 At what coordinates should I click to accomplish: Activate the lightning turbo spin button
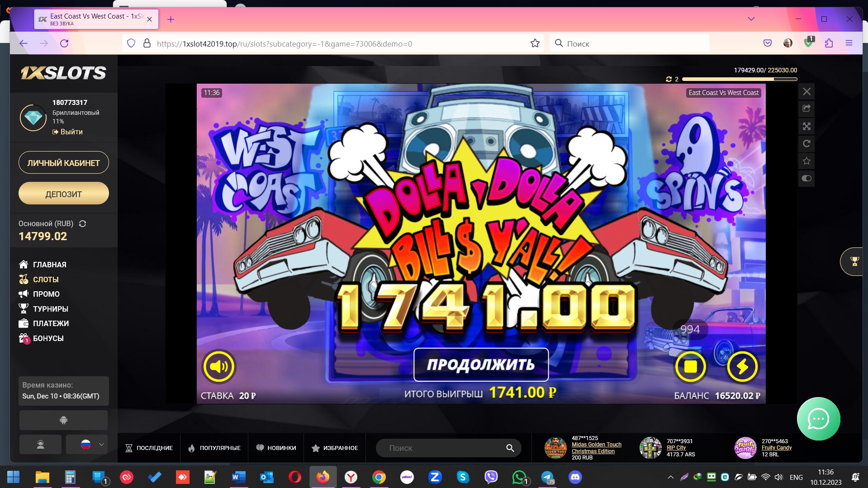tap(742, 366)
